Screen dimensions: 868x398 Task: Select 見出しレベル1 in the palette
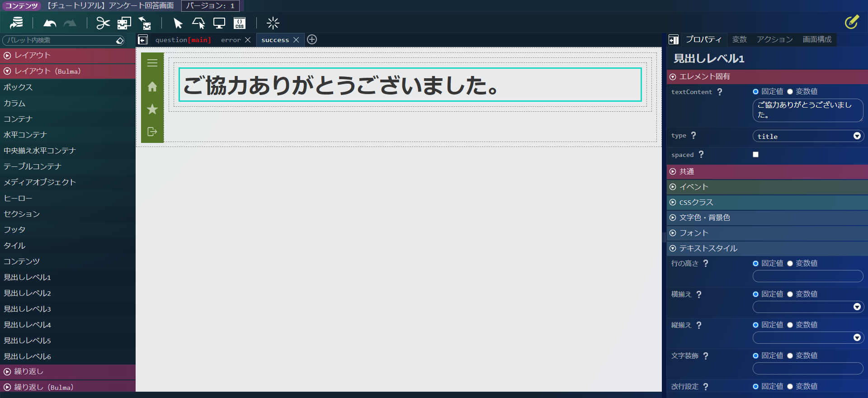pos(68,277)
